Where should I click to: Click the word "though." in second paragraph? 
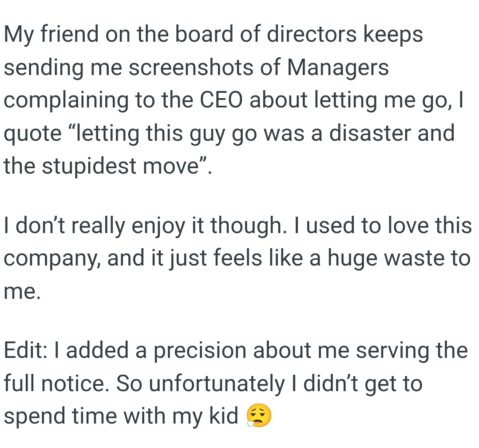245,226
